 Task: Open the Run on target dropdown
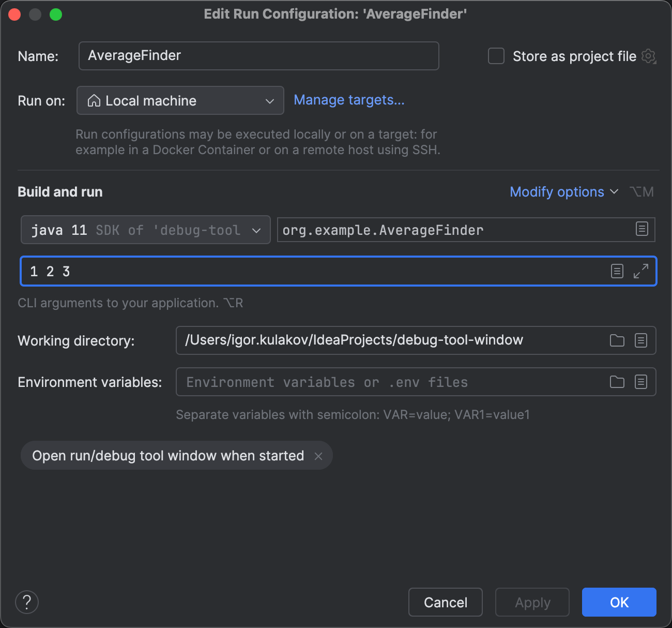[180, 100]
